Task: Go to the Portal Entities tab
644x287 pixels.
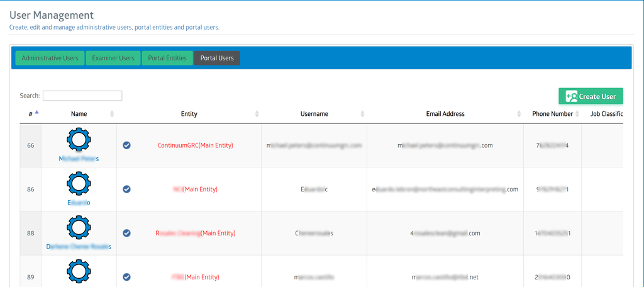Action: 167,59
